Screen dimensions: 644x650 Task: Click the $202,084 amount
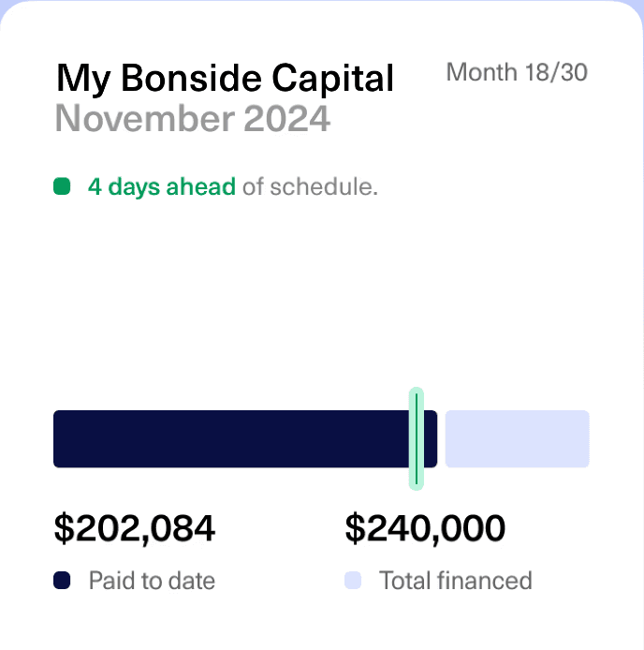pyautogui.click(x=135, y=528)
